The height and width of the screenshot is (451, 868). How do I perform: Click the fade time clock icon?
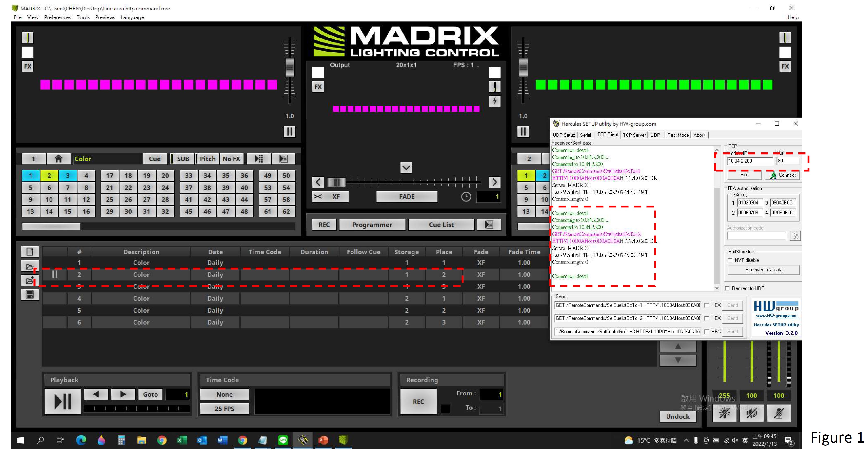pyautogui.click(x=466, y=197)
